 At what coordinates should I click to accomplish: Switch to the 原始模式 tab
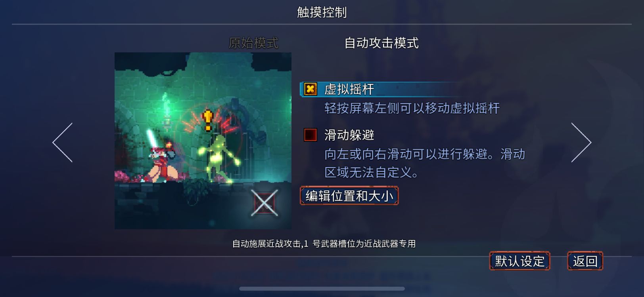point(254,43)
